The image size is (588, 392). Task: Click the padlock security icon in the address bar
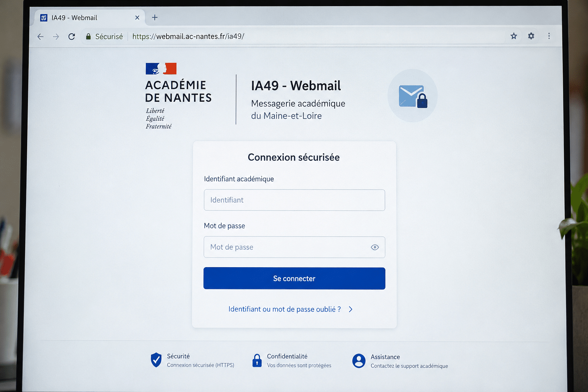[x=88, y=36]
